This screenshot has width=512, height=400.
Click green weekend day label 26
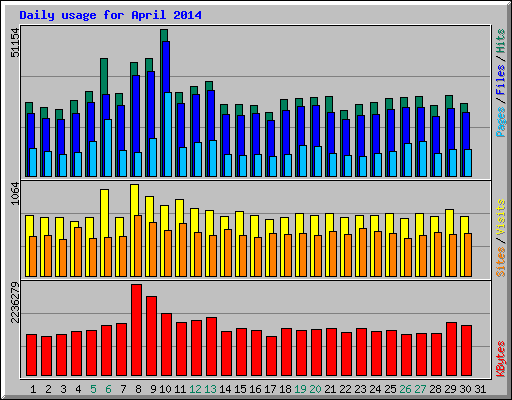405,389
